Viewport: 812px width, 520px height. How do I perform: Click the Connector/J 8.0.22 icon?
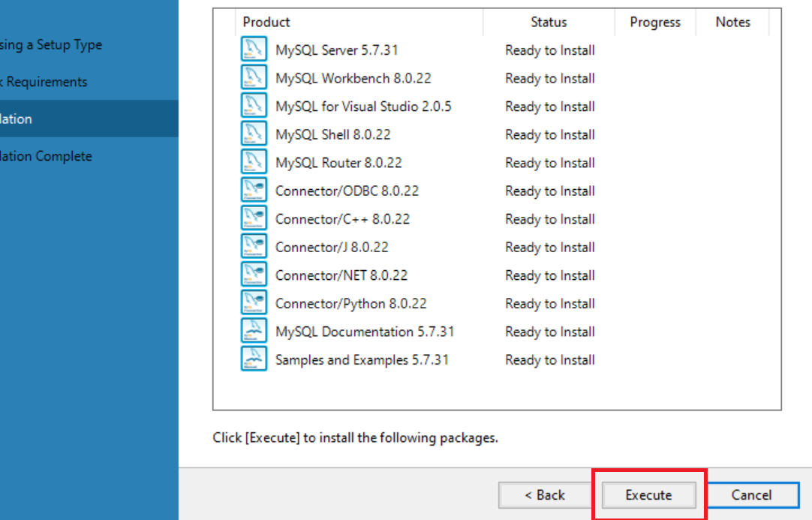254,246
